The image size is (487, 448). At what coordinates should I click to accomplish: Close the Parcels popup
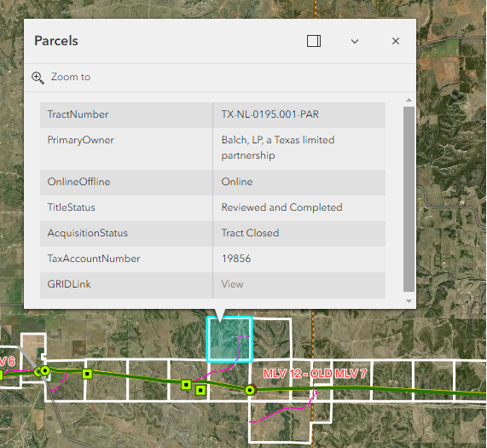396,41
